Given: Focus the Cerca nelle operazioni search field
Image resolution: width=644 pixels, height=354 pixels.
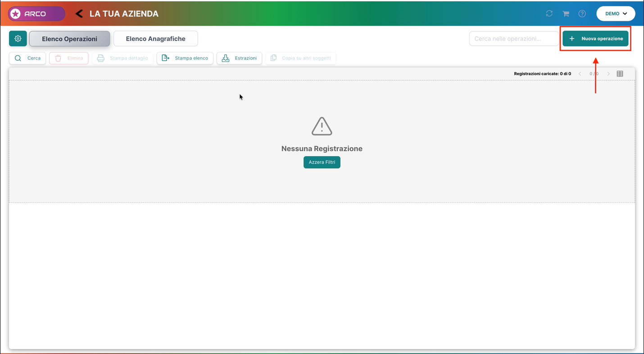Looking at the screenshot, I should coord(514,39).
